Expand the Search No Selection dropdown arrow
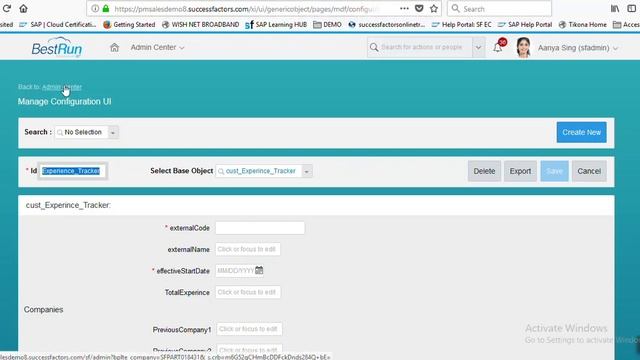 (113, 132)
